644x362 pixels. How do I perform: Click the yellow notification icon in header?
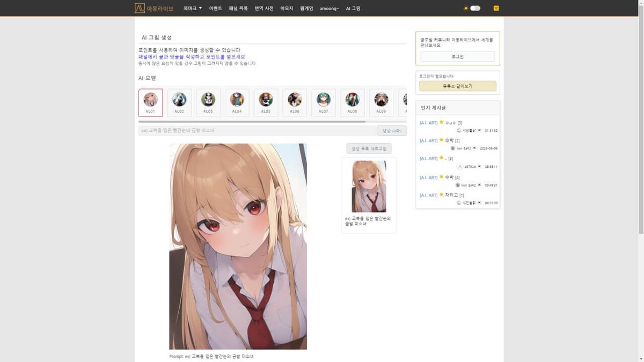(496, 9)
